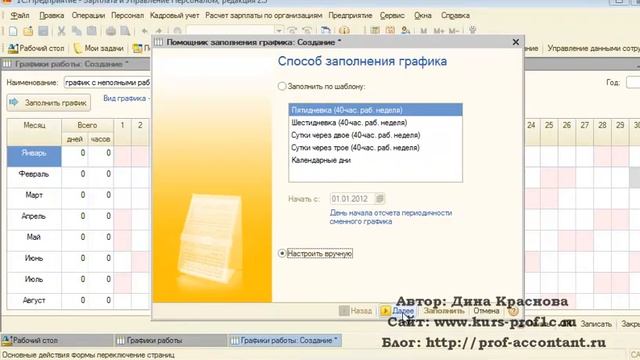Click the New document toolbar icon
The width and height of the screenshot is (640, 360).
(13, 31)
